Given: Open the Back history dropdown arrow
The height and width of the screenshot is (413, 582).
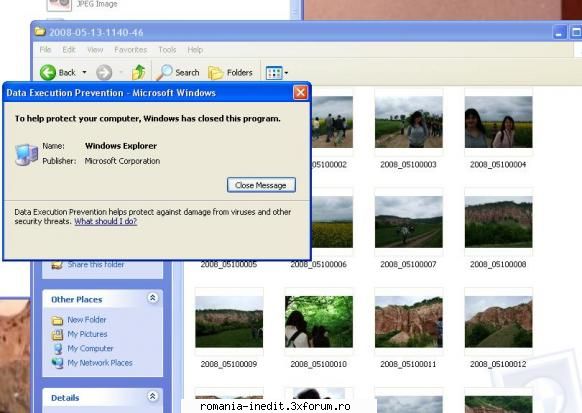Looking at the screenshot, I should [85, 72].
